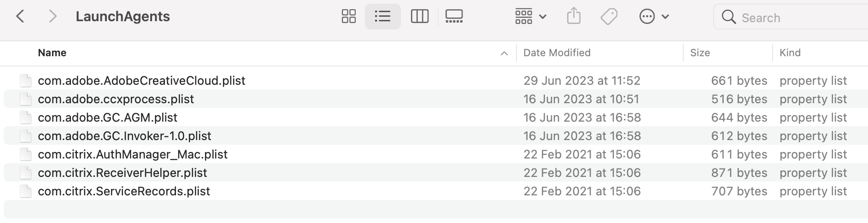Open the Group By dropdown
The width and height of the screenshot is (868, 223).
(530, 17)
